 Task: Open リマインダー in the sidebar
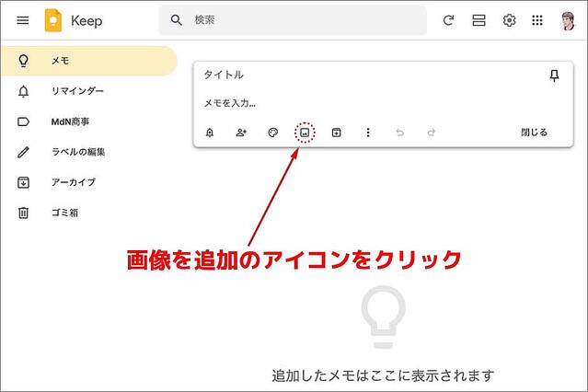89,91
